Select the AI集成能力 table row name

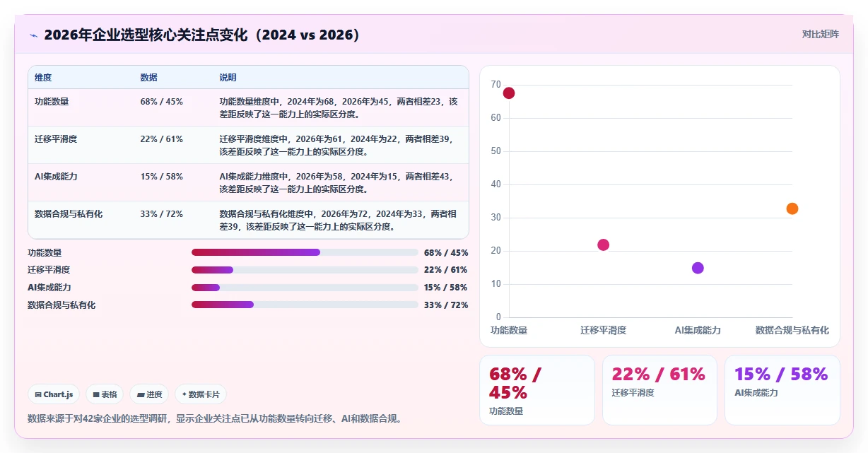(x=56, y=176)
